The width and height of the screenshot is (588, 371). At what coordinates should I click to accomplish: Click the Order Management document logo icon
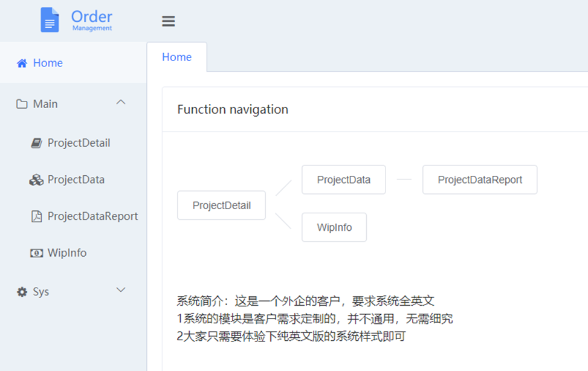(x=50, y=20)
